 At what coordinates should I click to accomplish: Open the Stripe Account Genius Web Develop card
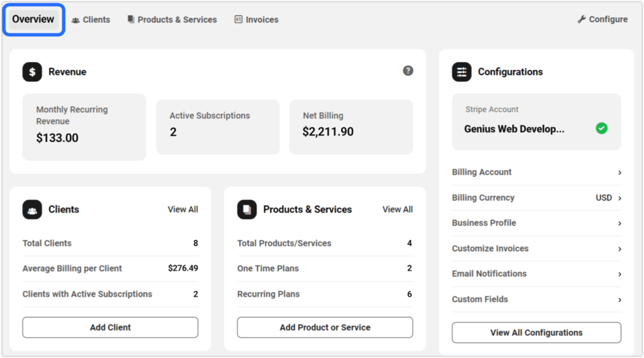coord(537,122)
